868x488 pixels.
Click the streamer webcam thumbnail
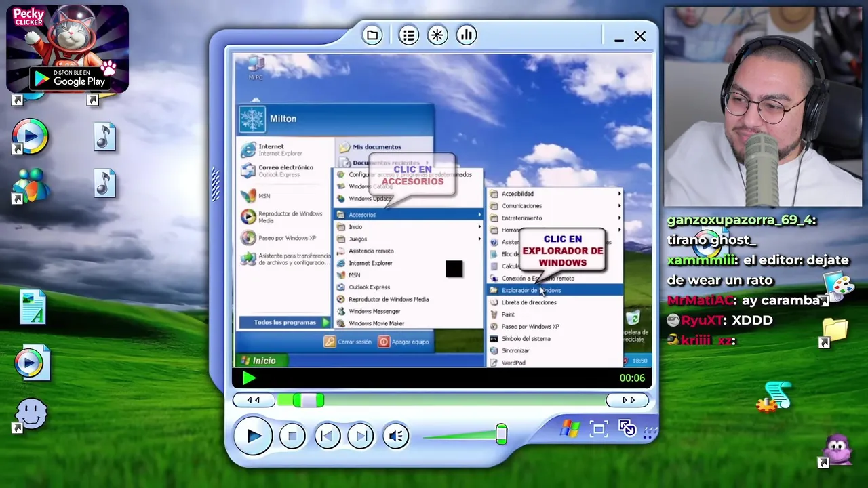(x=762, y=106)
